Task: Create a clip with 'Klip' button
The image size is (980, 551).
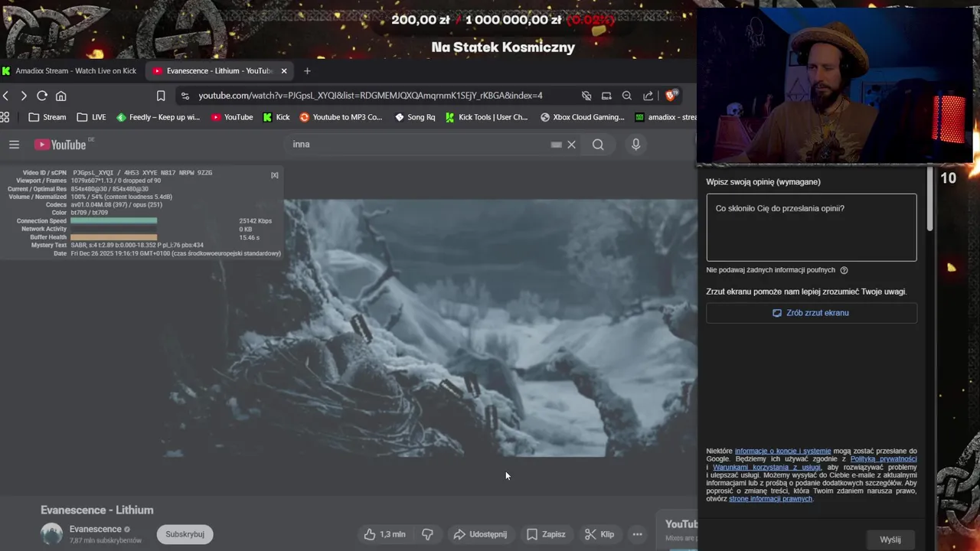Action: pos(599,534)
